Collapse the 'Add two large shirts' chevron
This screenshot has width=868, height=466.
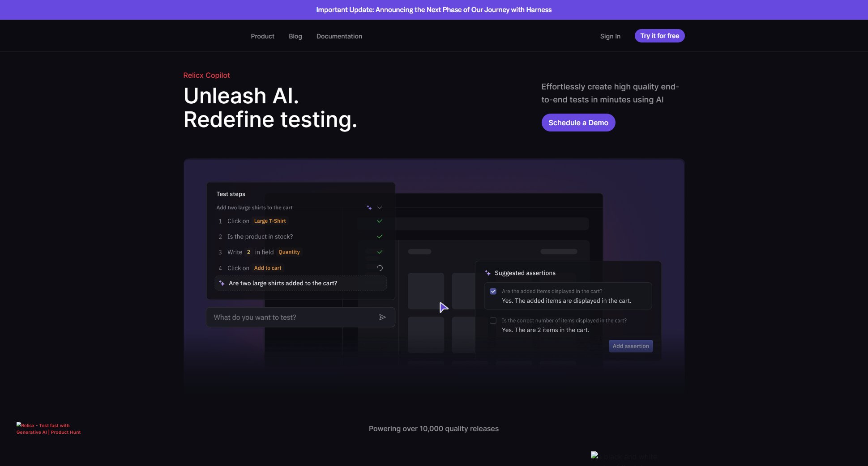[x=380, y=208]
